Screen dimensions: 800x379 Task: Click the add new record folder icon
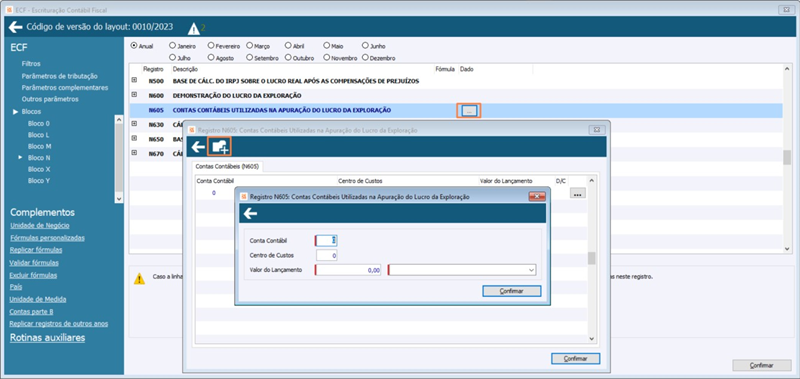tap(221, 147)
